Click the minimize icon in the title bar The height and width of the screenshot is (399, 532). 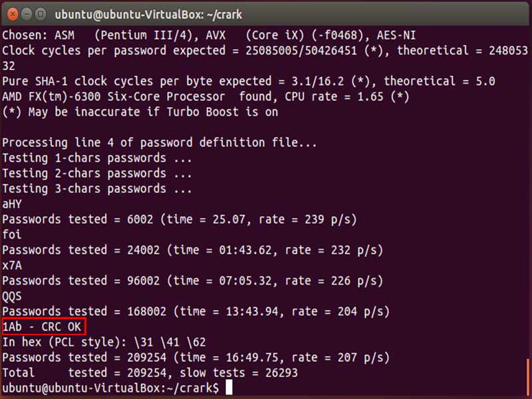coord(27,13)
